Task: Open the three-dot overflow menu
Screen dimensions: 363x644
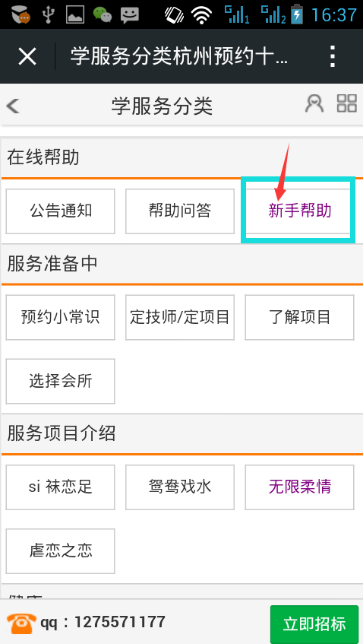Action: [x=332, y=56]
